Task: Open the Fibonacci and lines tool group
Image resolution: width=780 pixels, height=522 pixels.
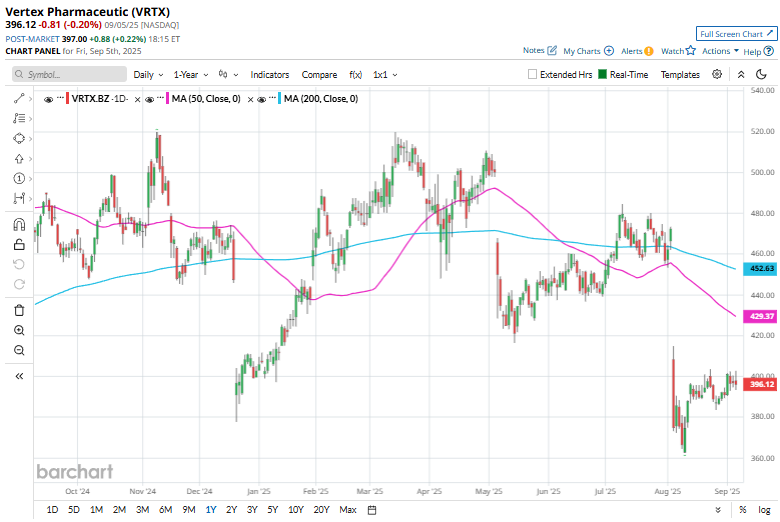Action: click(19, 118)
